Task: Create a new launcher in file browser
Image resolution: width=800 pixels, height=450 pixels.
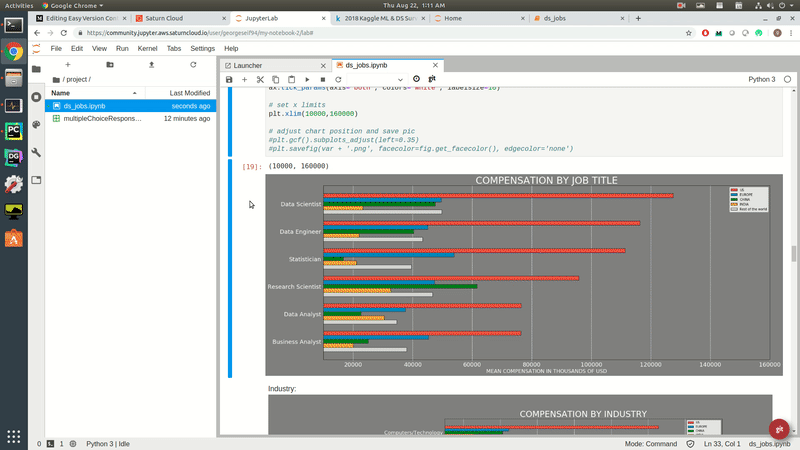Action: pyautogui.click(x=68, y=65)
